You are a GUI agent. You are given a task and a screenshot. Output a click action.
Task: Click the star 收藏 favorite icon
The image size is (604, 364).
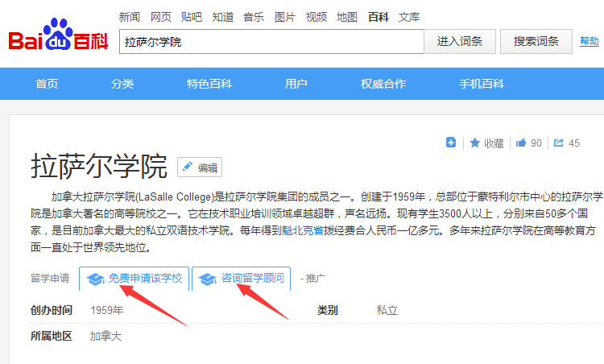(474, 143)
